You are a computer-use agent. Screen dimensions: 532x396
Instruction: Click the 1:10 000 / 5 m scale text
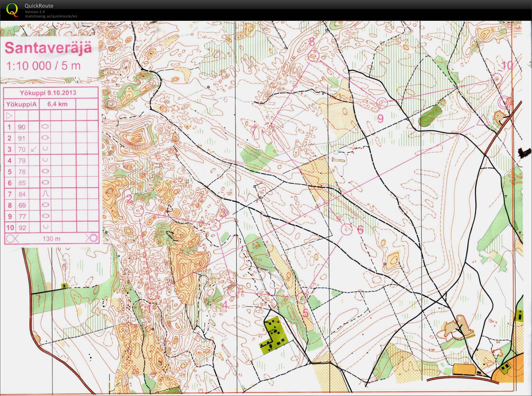click(x=43, y=66)
